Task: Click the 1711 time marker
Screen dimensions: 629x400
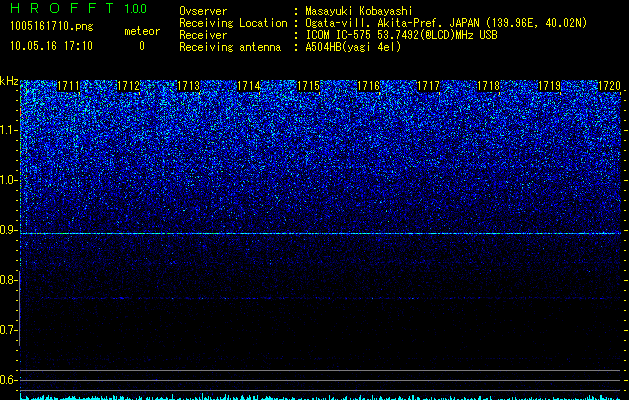Action: click(68, 86)
